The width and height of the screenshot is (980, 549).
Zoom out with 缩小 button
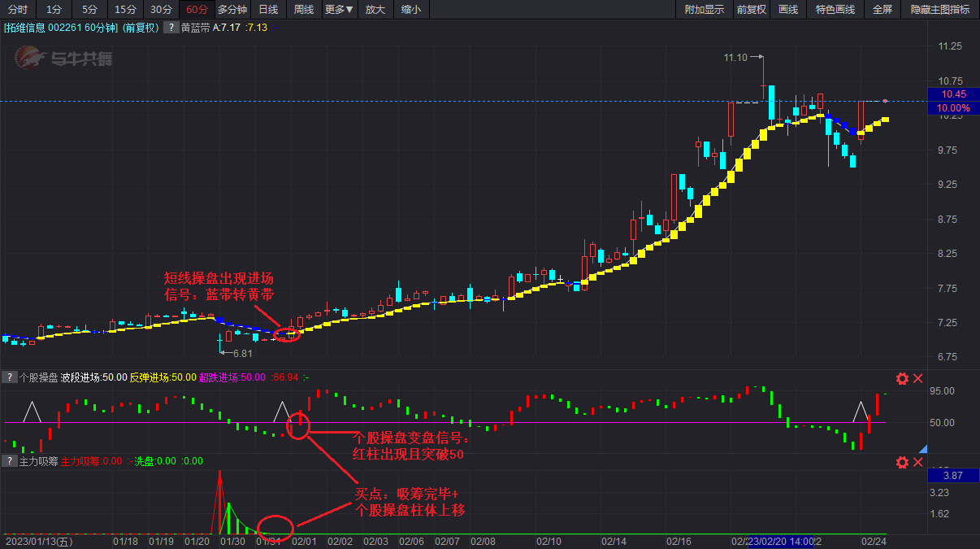point(411,10)
